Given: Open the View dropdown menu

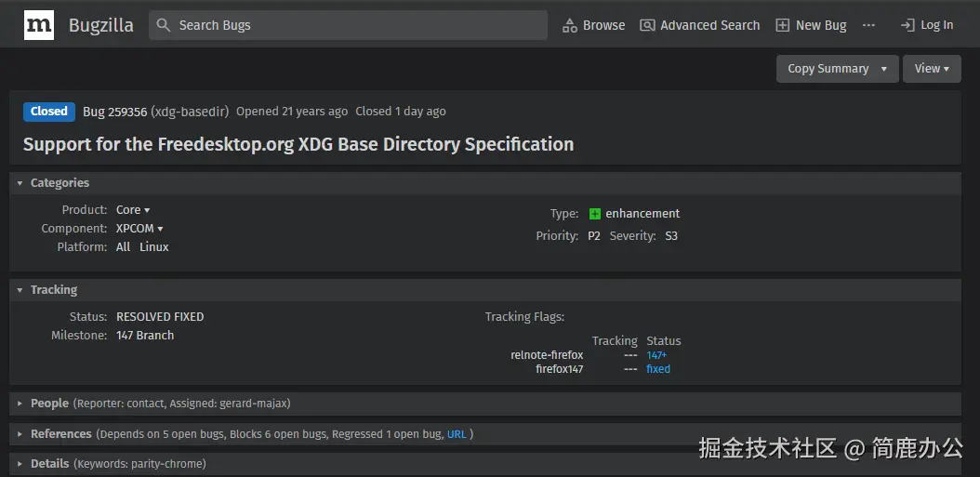Looking at the screenshot, I should tap(932, 69).
